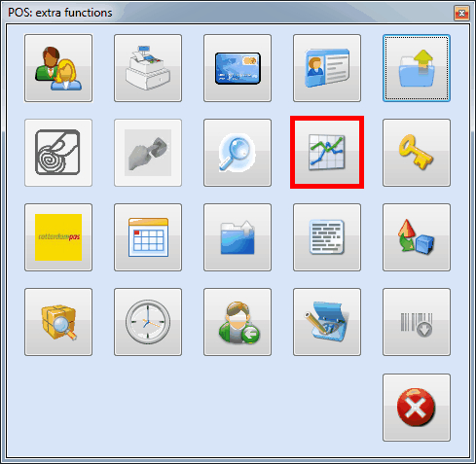Click the red X cancel button
This screenshot has width=476, height=464.
pos(417,408)
